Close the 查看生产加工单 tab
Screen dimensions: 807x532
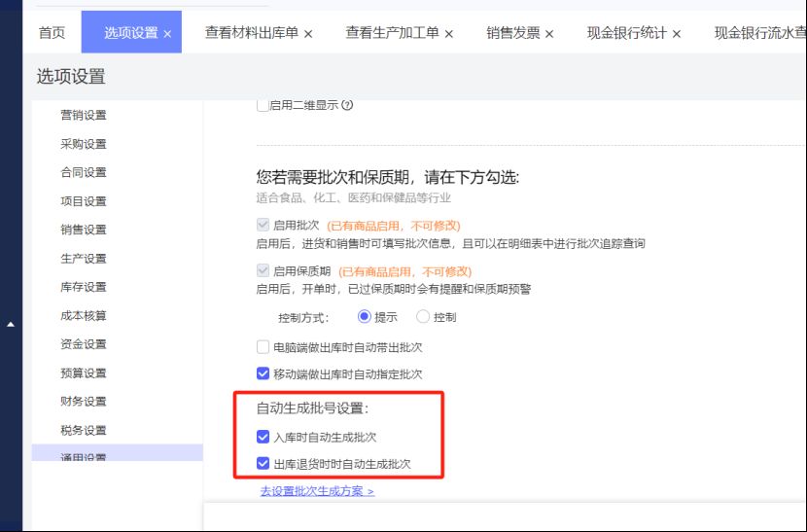tap(449, 34)
